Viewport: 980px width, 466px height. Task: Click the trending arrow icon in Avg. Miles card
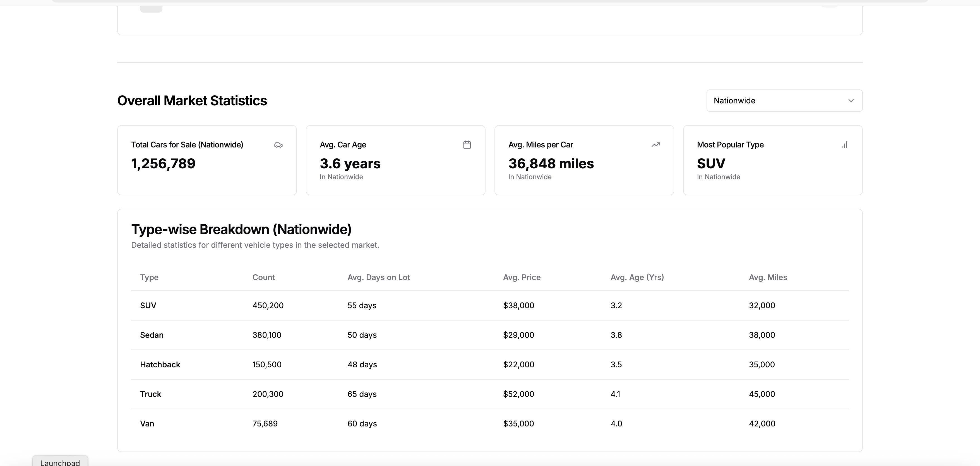click(655, 145)
